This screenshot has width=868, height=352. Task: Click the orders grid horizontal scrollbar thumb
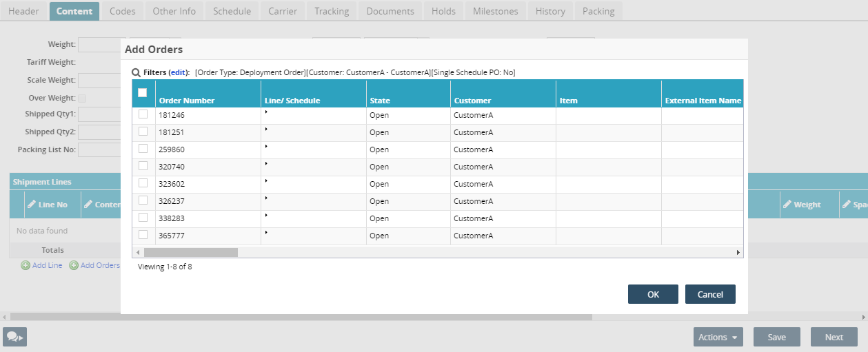pos(190,252)
